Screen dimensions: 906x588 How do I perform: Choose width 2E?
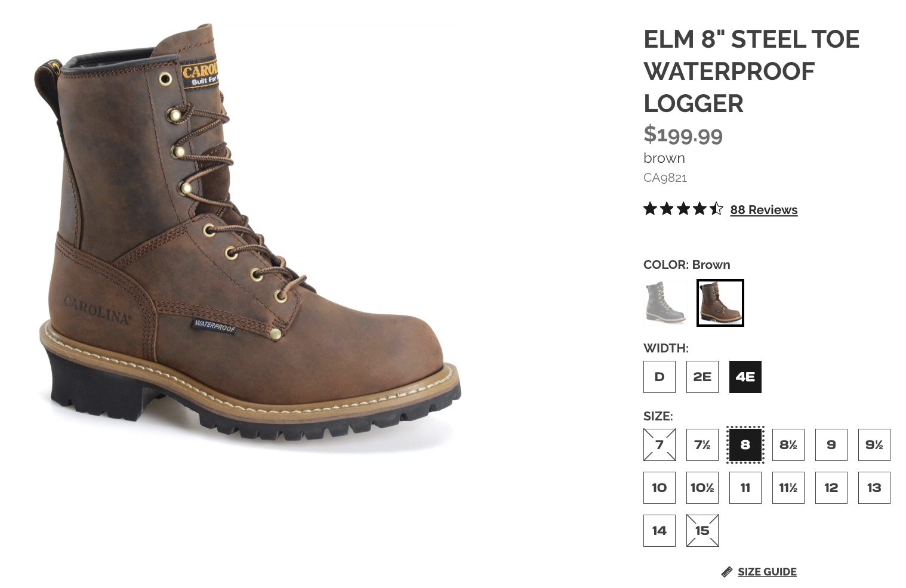point(702,377)
